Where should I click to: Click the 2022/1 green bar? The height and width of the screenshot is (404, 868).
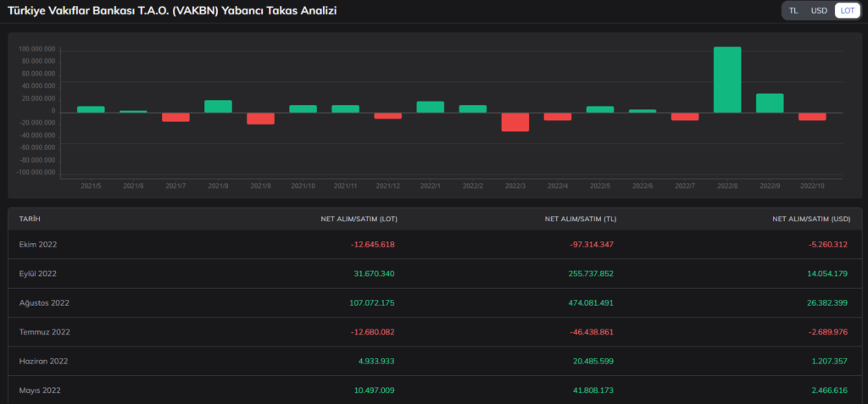click(430, 107)
